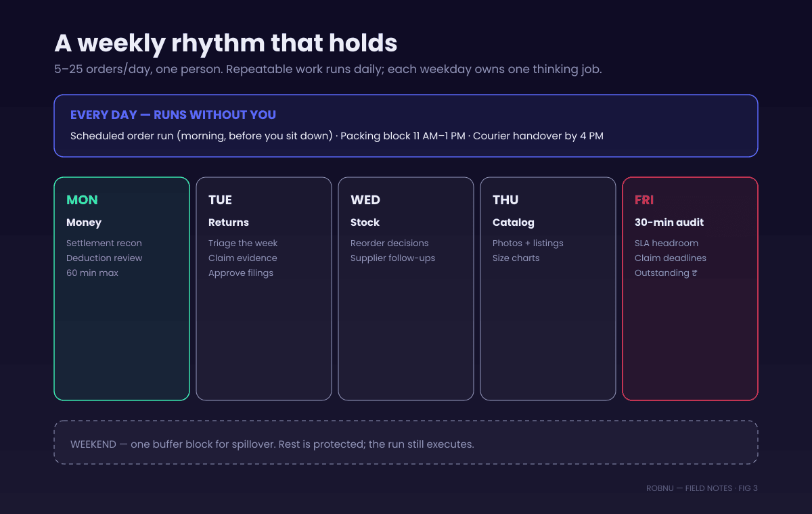Viewport: 812px width, 514px height.
Task: Select the TUE Returns card
Action: 264,289
